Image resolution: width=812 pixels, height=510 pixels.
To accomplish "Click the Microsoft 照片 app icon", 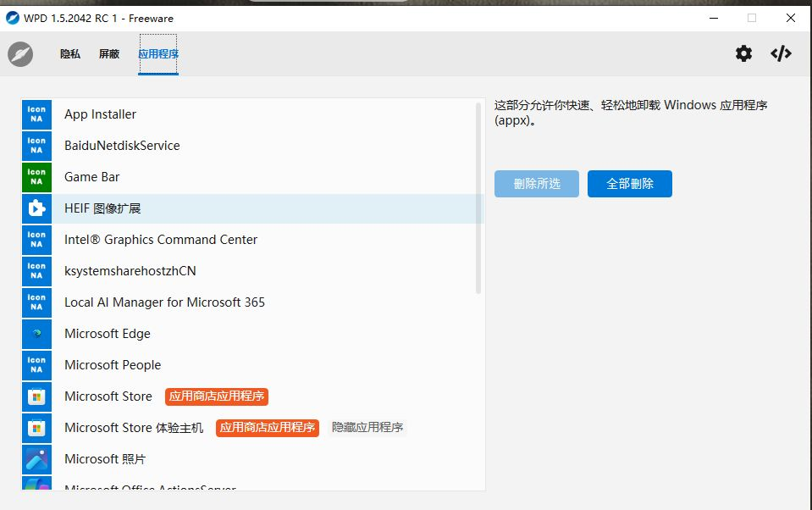I will (x=36, y=459).
